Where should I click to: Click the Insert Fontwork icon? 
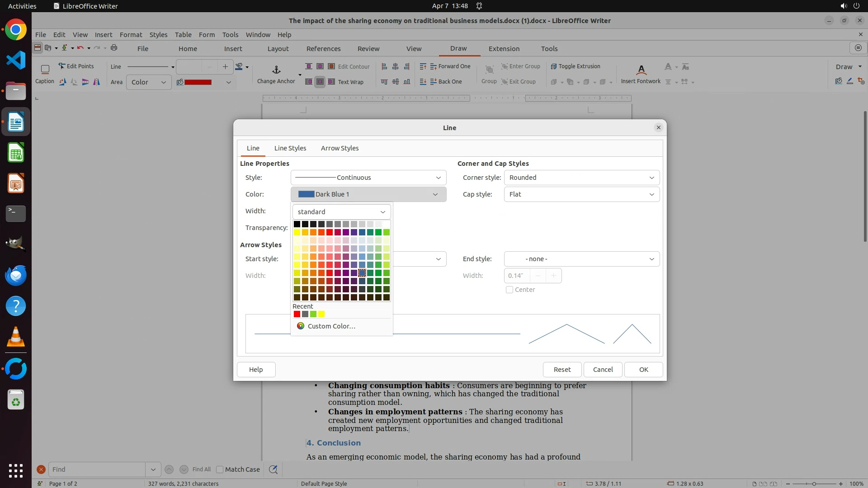pyautogui.click(x=641, y=70)
